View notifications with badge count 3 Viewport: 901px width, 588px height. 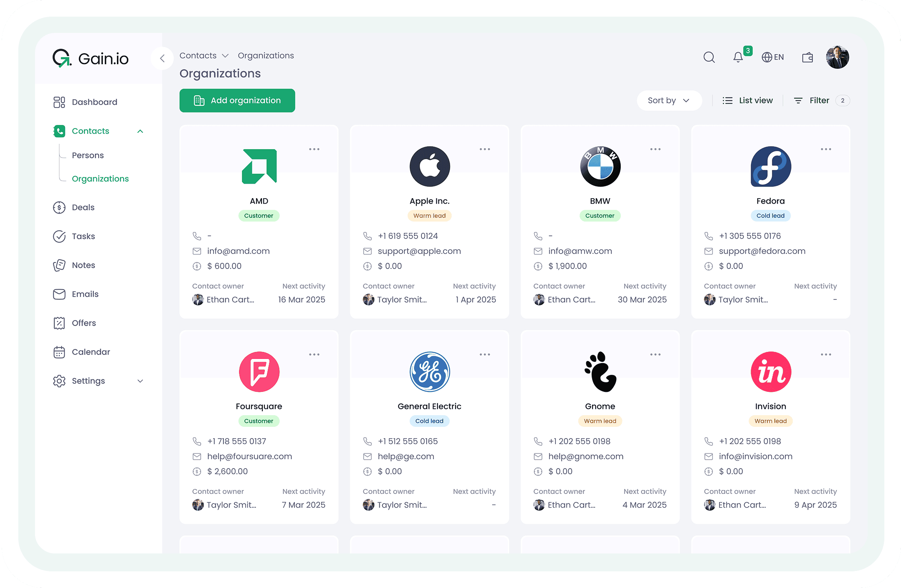pos(737,57)
